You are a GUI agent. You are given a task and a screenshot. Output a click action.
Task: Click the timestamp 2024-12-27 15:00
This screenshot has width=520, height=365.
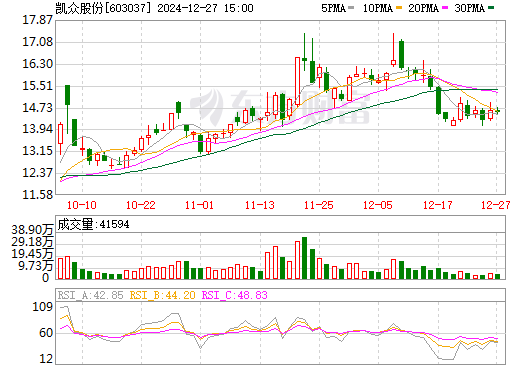(205, 8)
